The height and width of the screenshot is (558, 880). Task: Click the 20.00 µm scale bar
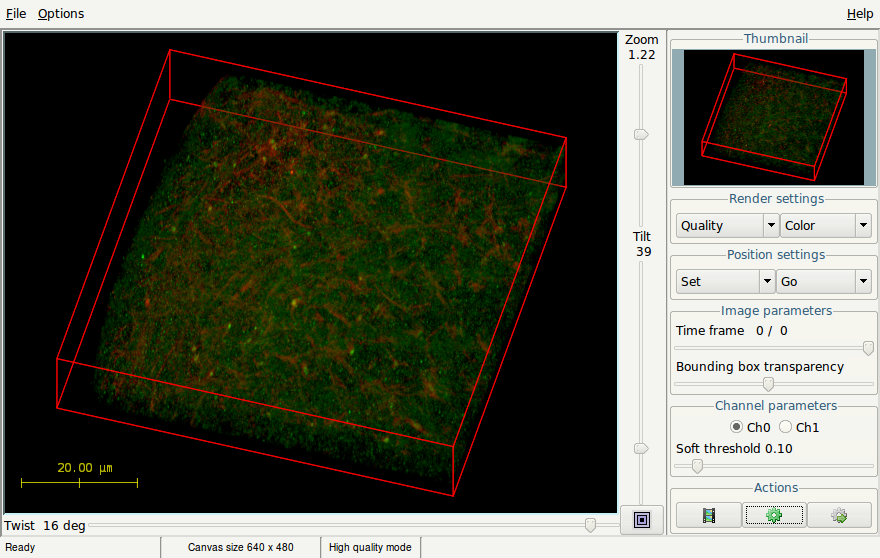point(79,475)
